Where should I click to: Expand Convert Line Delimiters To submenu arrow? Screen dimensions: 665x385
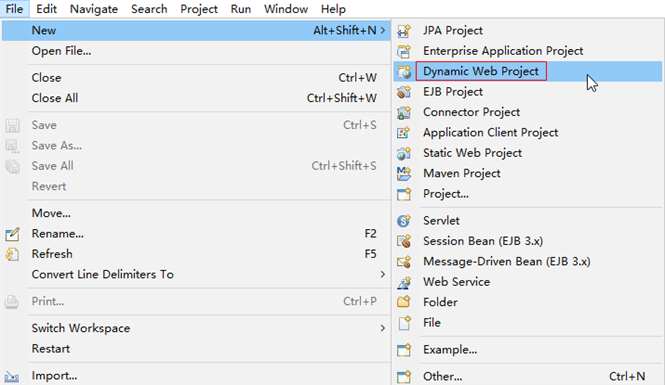[x=383, y=274]
